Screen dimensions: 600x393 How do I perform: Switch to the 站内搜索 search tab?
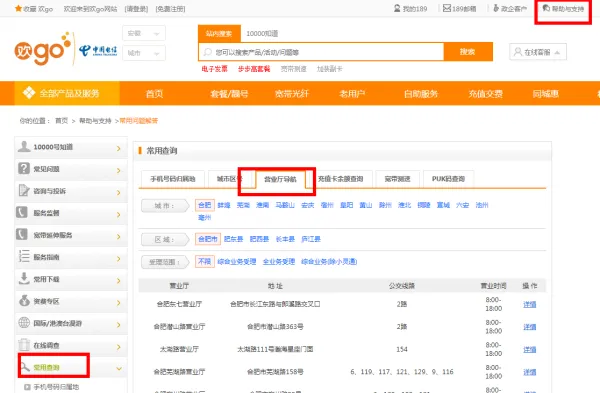(x=219, y=33)
